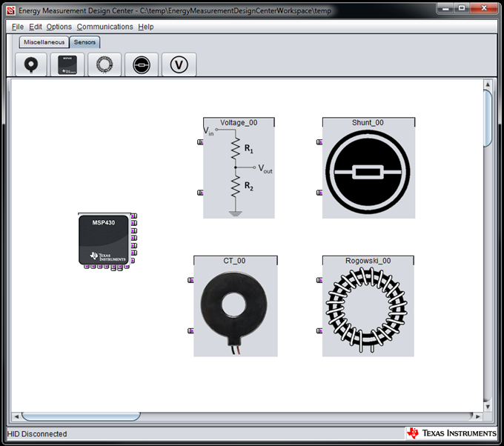This screenshot has width=504, height=446.
Task: Open the Help menu
Action: click(x=146, y=27)
